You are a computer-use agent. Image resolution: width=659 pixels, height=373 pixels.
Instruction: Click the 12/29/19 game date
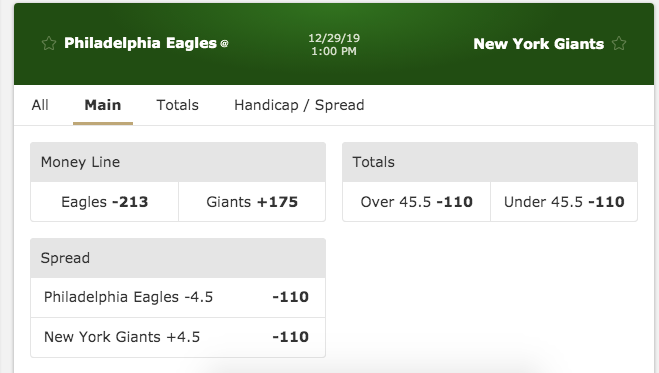click(334, 38)
